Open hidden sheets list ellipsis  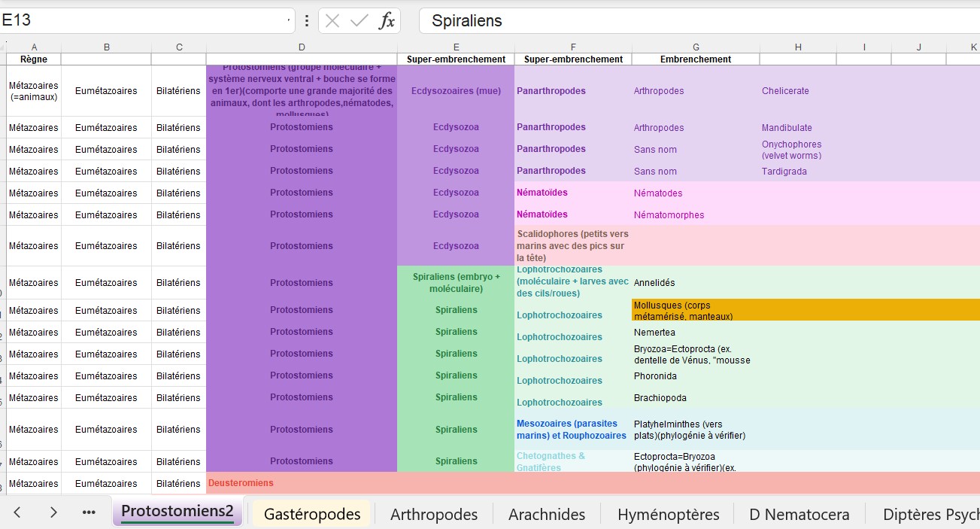(x=89, y=512)
